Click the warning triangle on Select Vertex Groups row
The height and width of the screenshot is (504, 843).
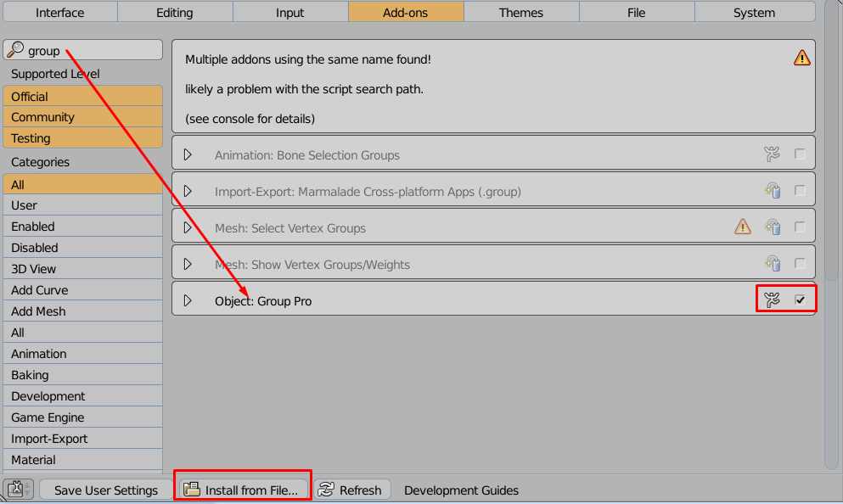[743, 227]
